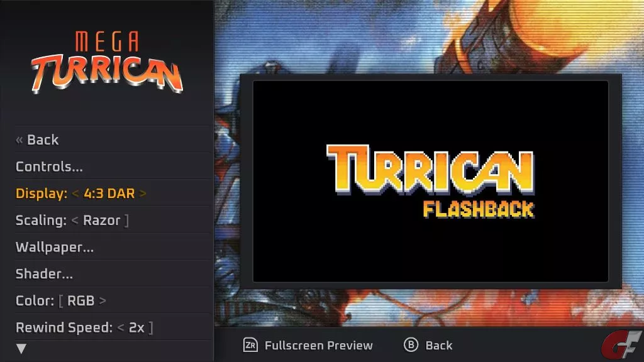Decrease Rewind Speed with left arrow
This screenshot has height=362, width=644.
121,327
